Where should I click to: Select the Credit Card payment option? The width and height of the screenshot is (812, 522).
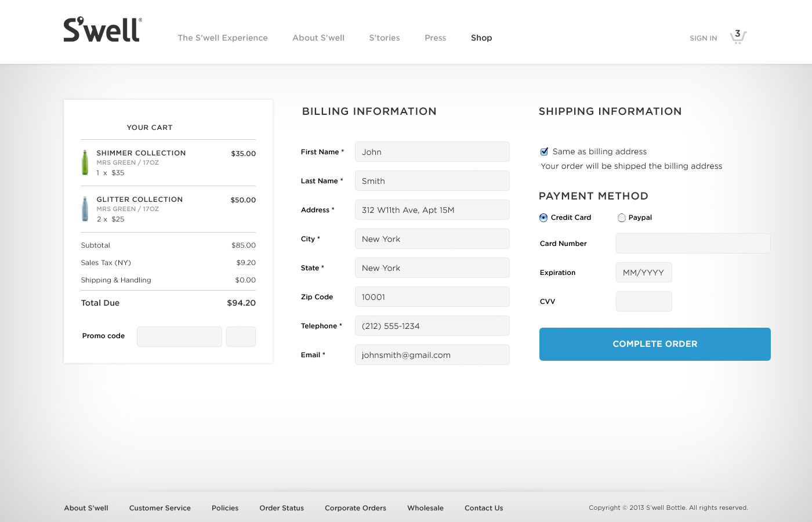click(543, 217)
